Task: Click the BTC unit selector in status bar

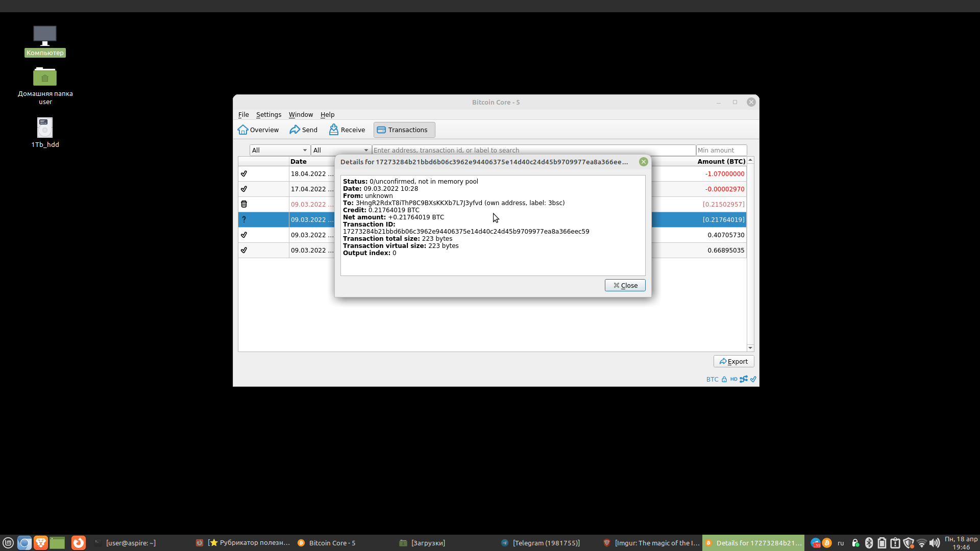Action: tap(712, 379)
